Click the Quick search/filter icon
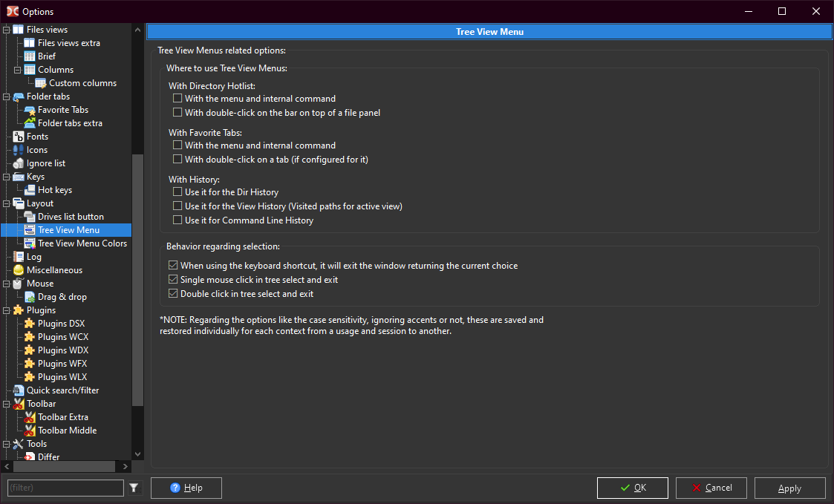The width and height of the screenshot is (834, 504). [19, 390]
